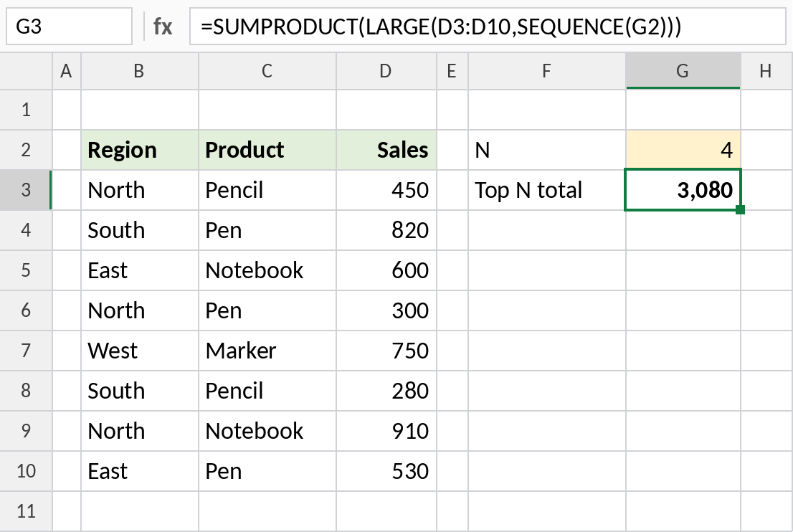Select the N value cell containing 4
793x532 pixels.
point(683,150)
